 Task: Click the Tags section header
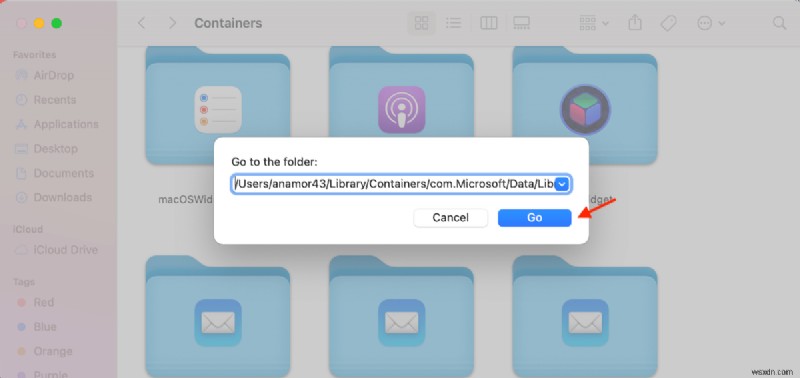point(24,282)
